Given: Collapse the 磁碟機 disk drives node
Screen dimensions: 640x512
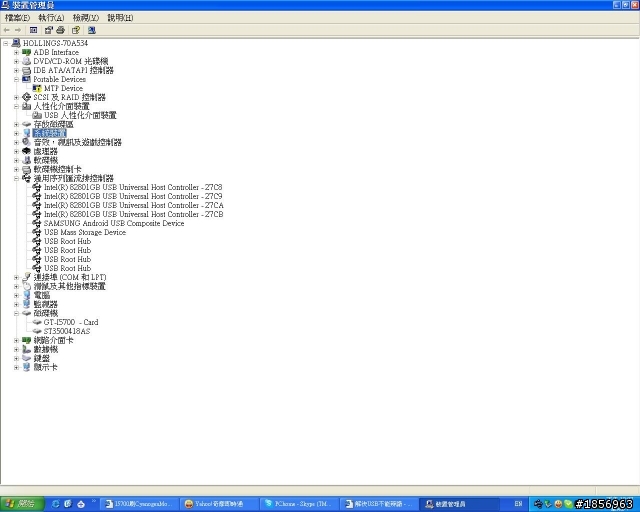Looking at the screenshot, I should point(16,314).
